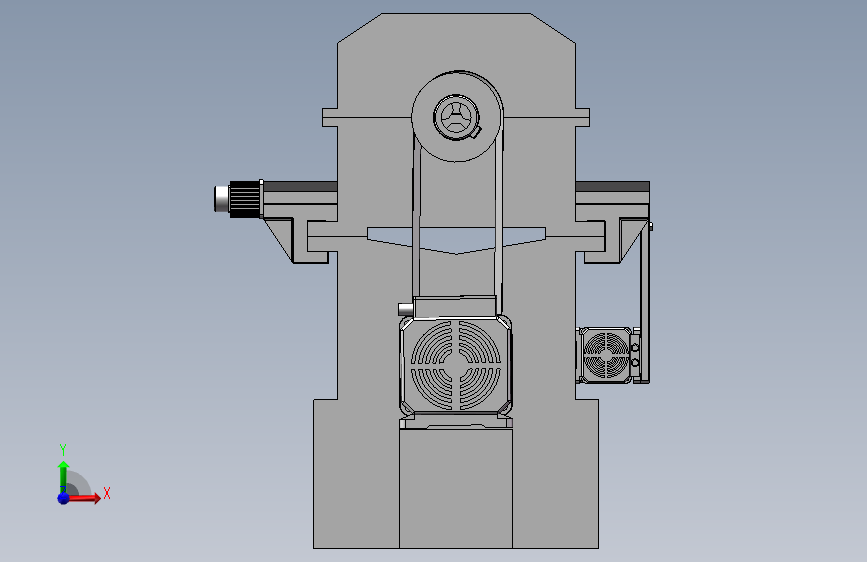Select the vertical bracket plate holding the small motor

coord(645,301)
